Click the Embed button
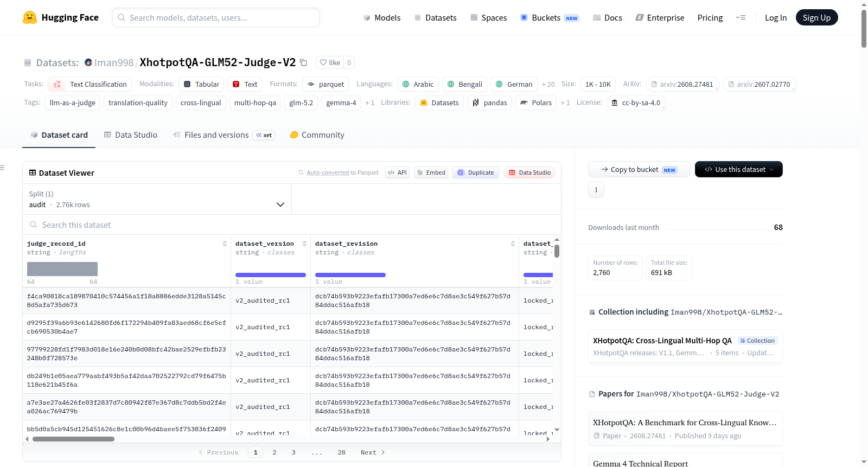This screenshot has height=467, width=868. tap(431, 172)
